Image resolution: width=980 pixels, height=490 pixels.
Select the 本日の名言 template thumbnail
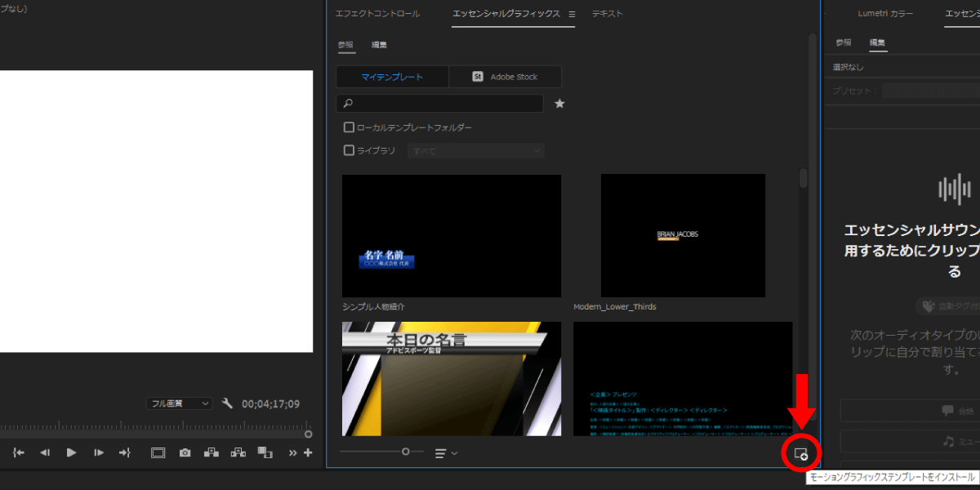[x=452, y=378]
